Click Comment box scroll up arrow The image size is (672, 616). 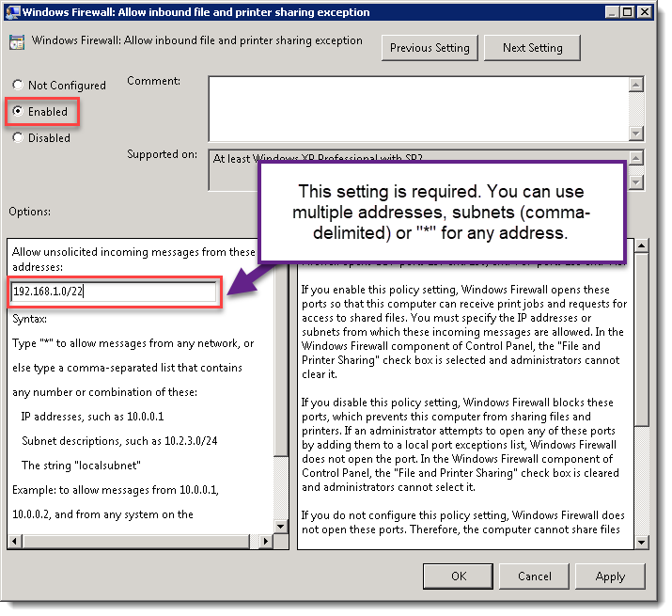(x=636, y=84)
